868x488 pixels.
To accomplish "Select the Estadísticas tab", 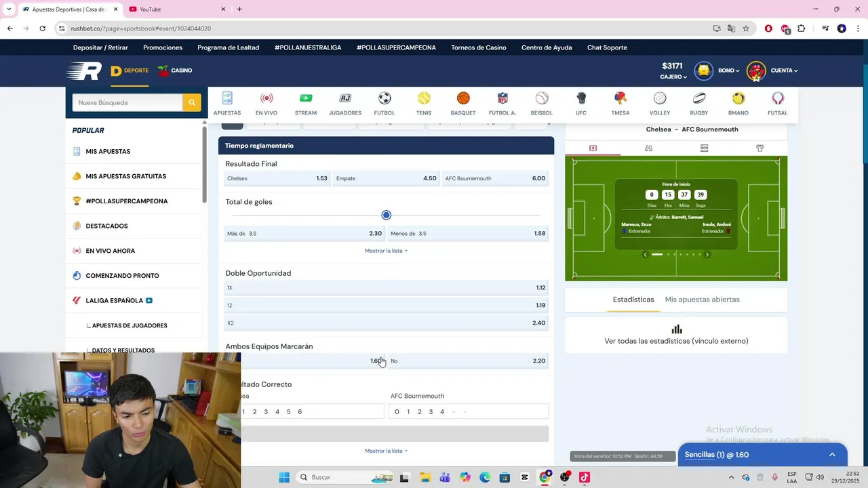I will (x=633, y=300).
